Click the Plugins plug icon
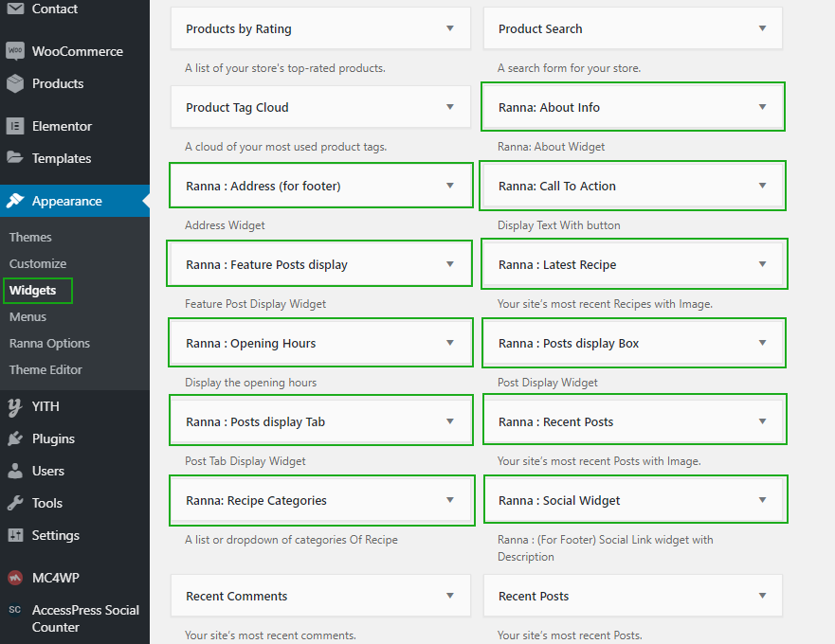The width and height of the screenshot is (835, 644). tap(15, 438)
